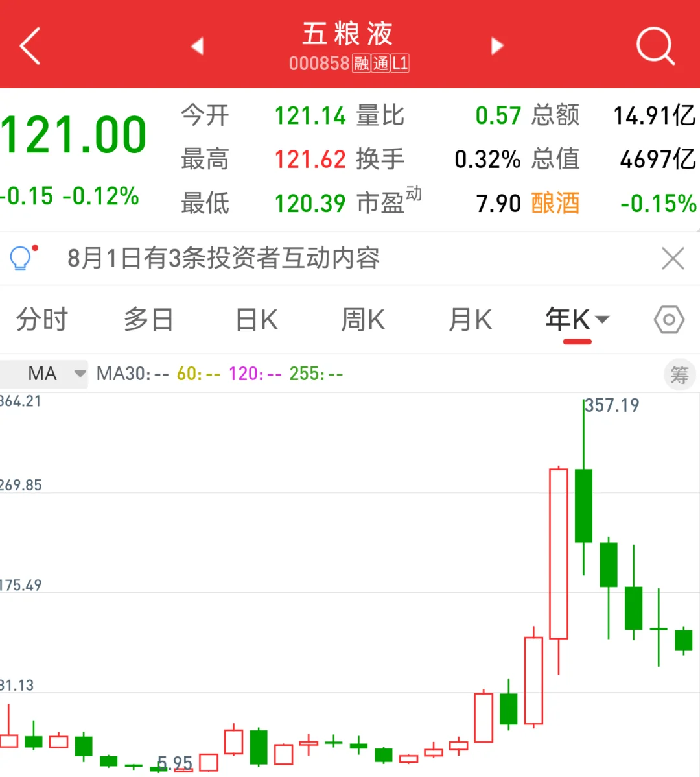Open the 筹 chip distribution panel
Image resolution: width=700 pixels, height=777 pixels.
coord(679,374)
